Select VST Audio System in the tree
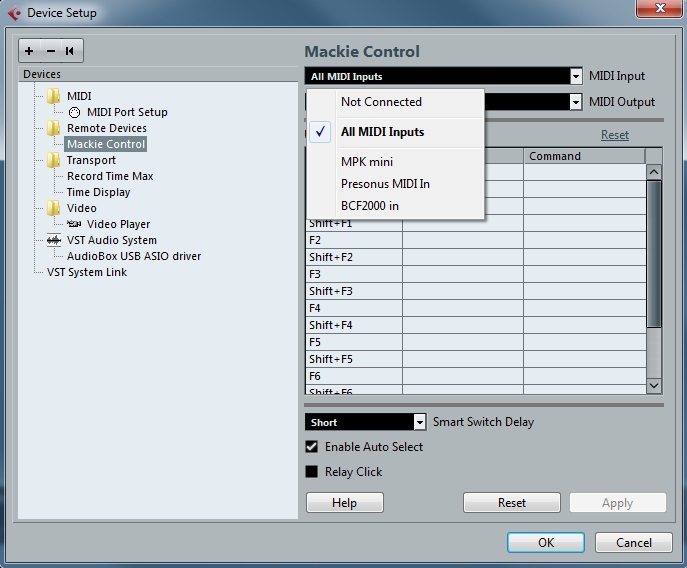687x568 pixels. coord(112,240)
